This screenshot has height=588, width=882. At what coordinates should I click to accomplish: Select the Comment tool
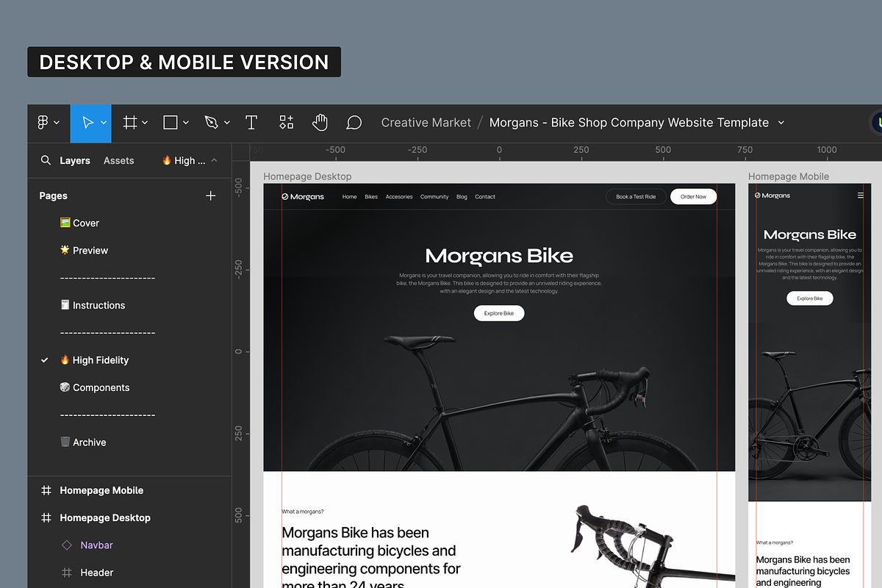[354, 123]
